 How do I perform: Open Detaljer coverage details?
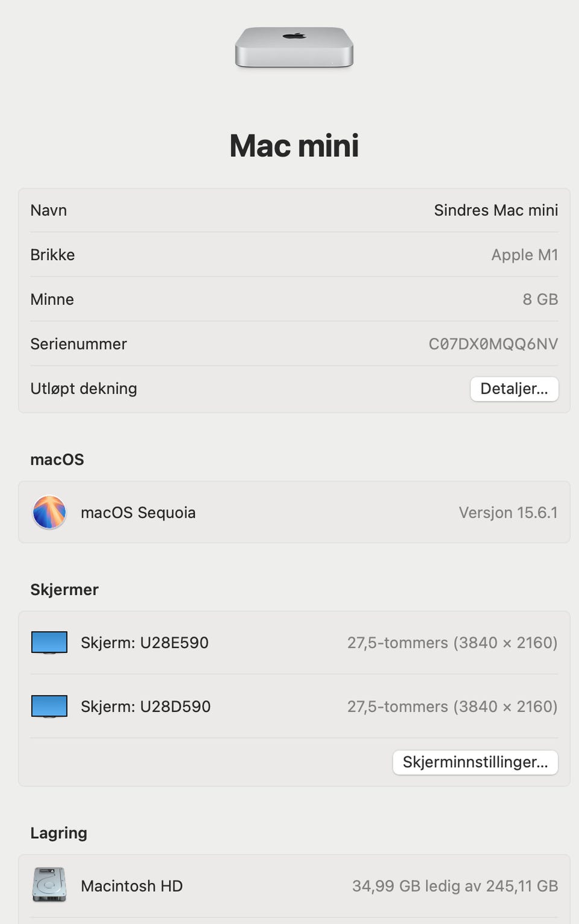pyautogui.click(x=514, y=389)
